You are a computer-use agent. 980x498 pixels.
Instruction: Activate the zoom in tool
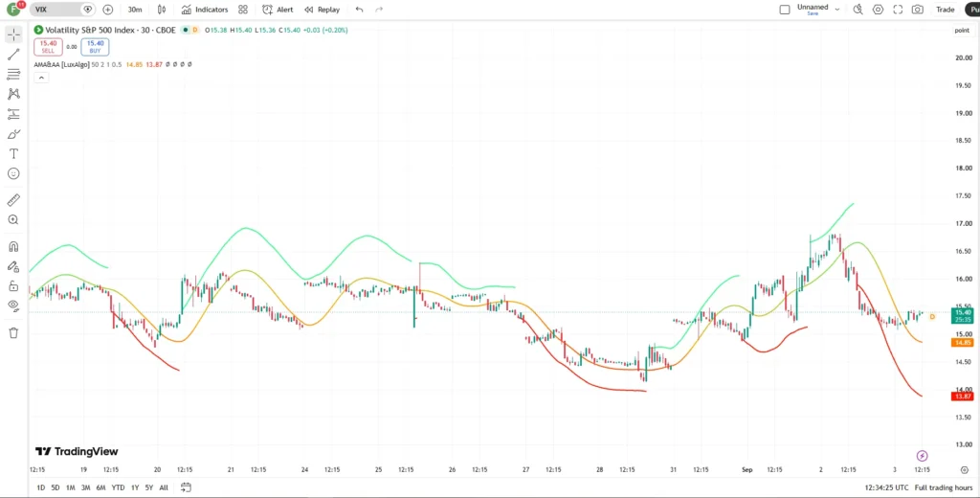point(13,219)
